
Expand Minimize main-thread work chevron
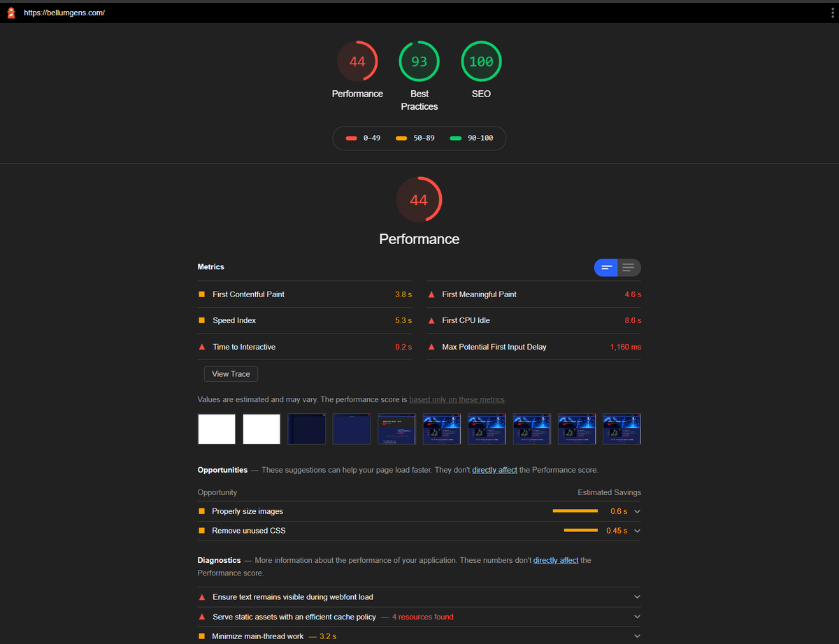coord(637,636)
